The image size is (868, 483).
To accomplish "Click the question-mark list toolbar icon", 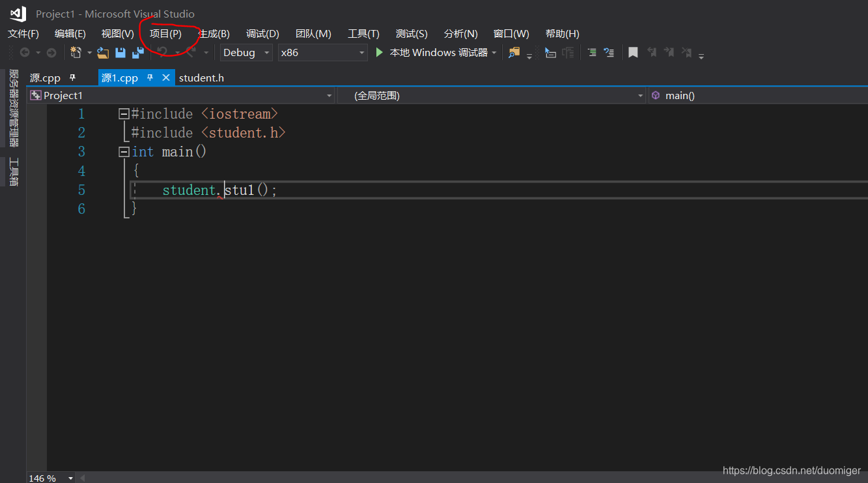I will tap(609, 53).
